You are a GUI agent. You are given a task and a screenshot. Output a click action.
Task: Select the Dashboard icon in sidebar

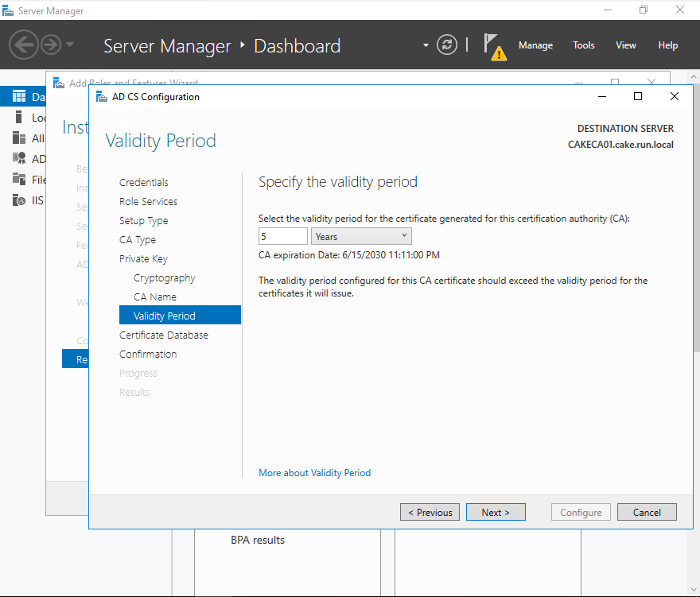tap(19, 96)
